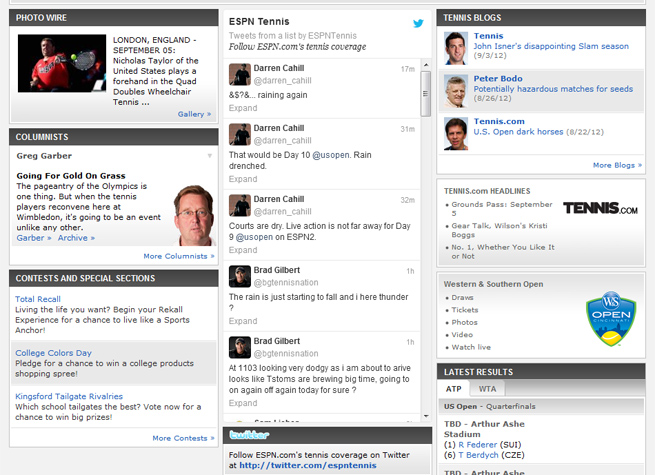Open the Western & Southern Open Photos link
655x475 pixels.
464,323
